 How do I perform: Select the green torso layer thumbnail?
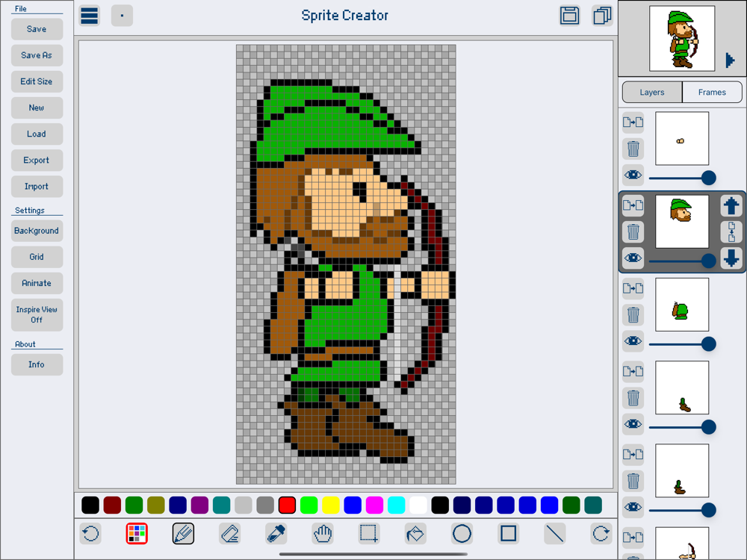pyautogui.click(x=682, y=305)
